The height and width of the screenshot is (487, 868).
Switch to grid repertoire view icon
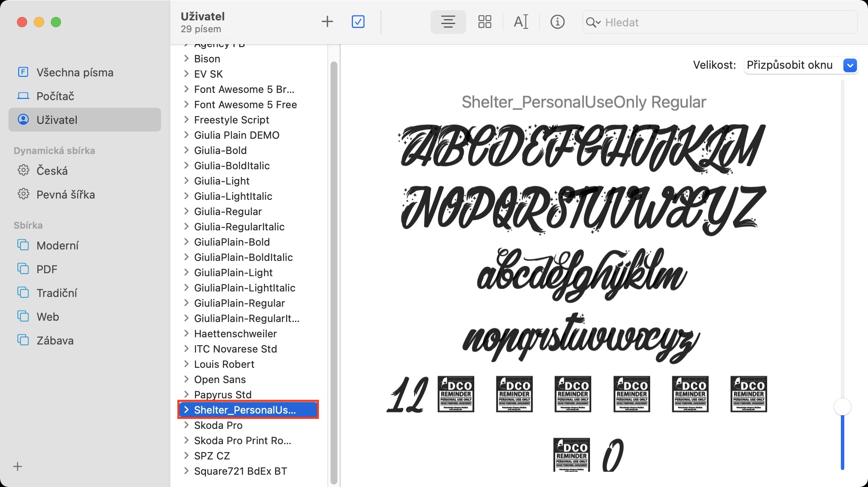pos(484,22)
